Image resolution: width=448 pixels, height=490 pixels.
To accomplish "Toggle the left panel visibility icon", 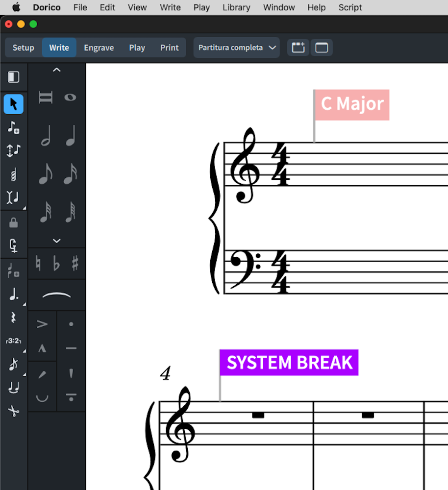I will point(13,77).
